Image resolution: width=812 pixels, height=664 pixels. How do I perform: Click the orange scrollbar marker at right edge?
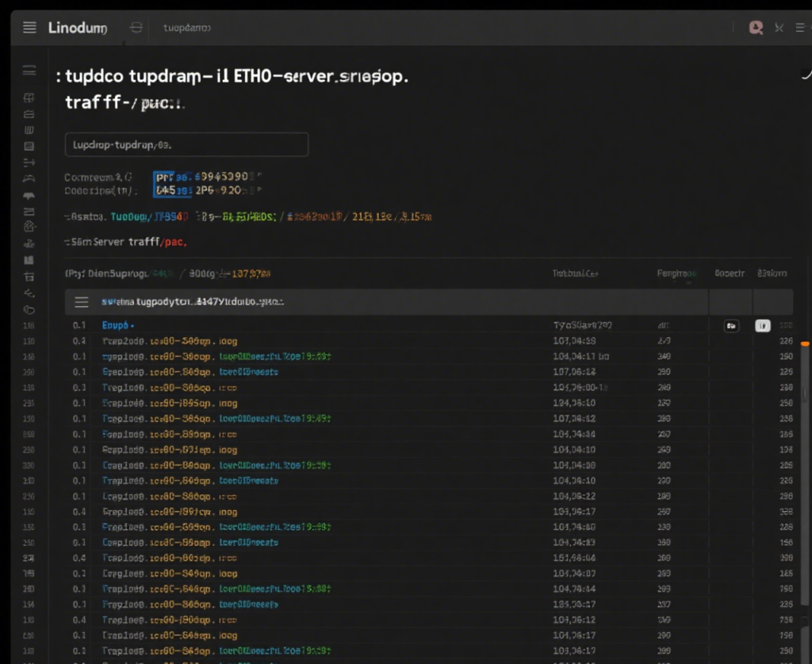click(805, 344)
